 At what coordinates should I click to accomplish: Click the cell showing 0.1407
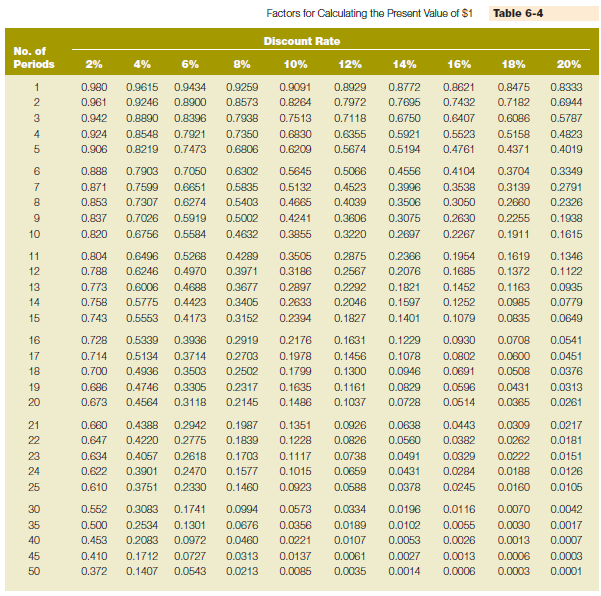coord(142,571)
